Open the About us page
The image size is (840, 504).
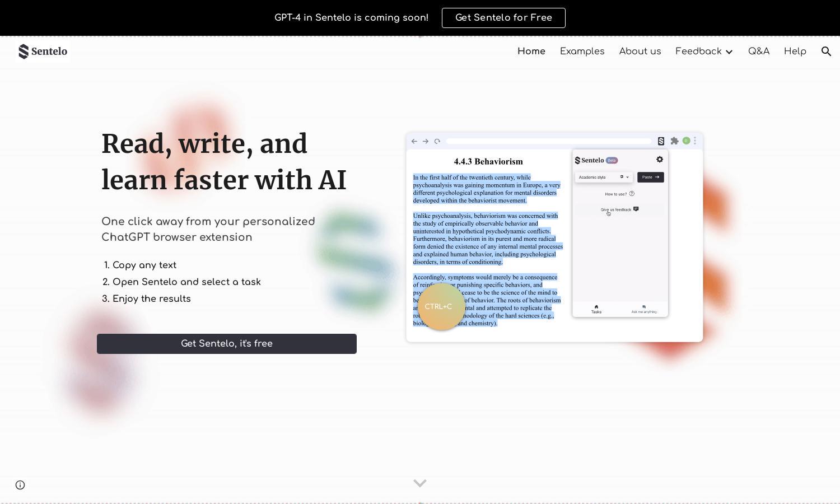point(640,52)
